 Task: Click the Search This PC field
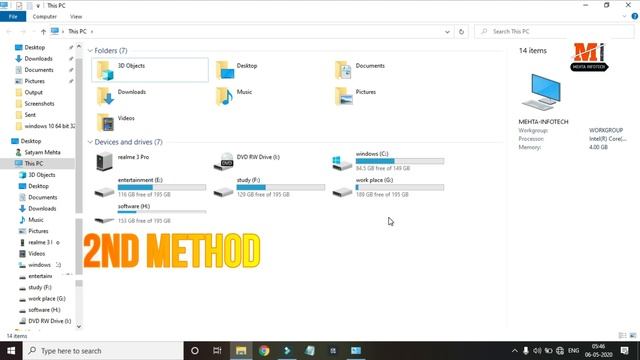[554, 31]
